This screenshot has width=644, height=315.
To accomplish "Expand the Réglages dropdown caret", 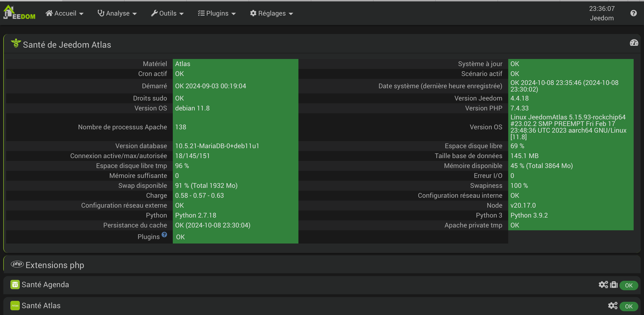I will pos(291,14).
